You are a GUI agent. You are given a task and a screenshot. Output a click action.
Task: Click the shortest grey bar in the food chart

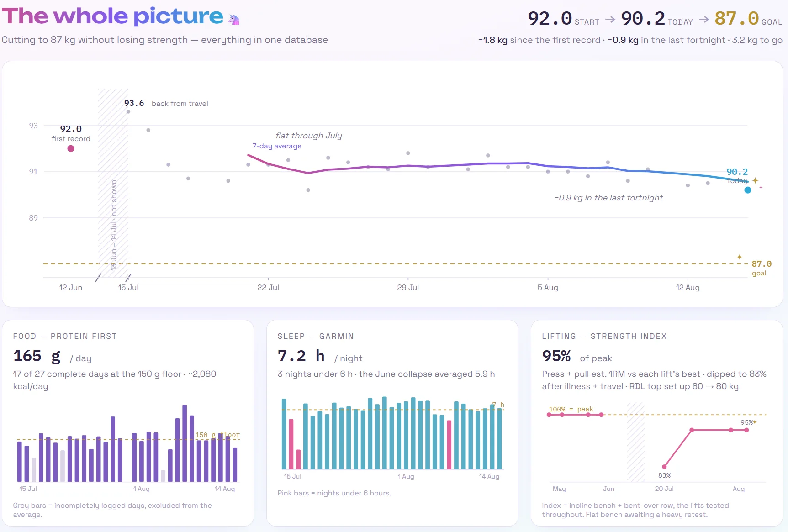pos(163,476)
